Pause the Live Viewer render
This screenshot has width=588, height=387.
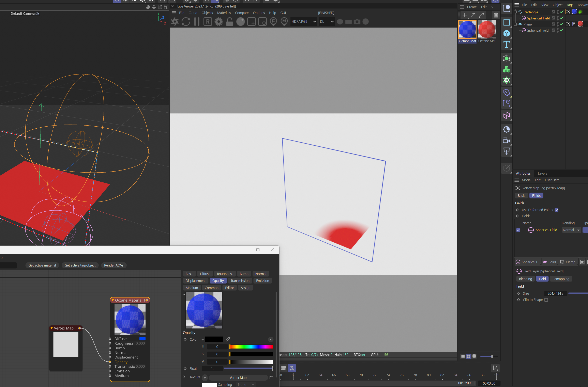[x=197, y=22]
